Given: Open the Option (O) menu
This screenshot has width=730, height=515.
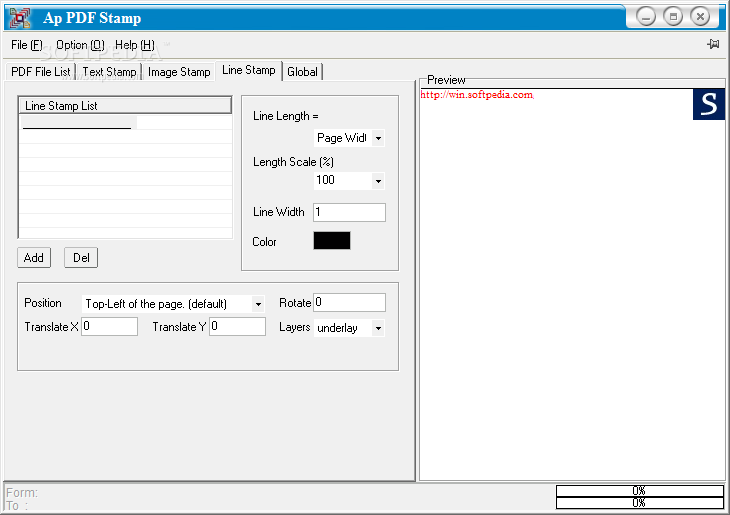Looking at the screenshot, I should tap(80, 45).
